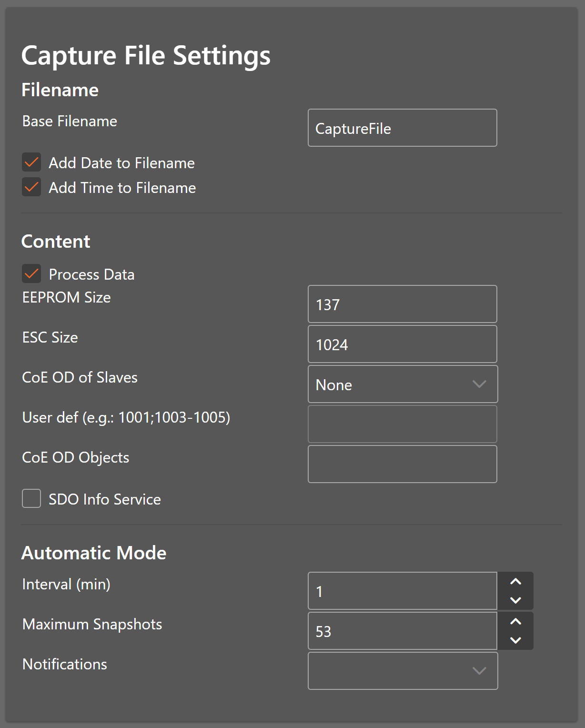The image size is (585, 728).
Task: Disable the Process Data checkbox
Action: pos(31,274)
